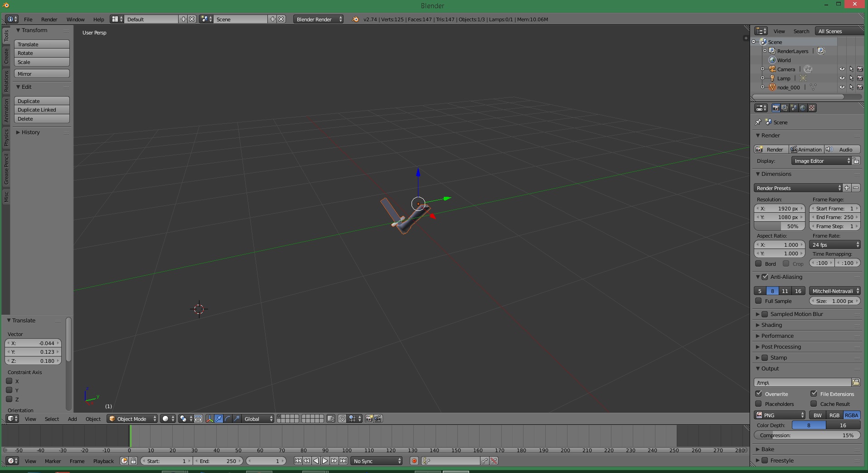Open the Render menu in top bar
This screenshot has width=868, height=473.
(49, 19)
